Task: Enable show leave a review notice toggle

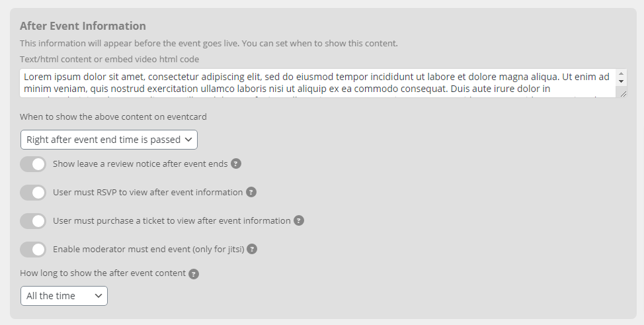Action: (33, 164)
